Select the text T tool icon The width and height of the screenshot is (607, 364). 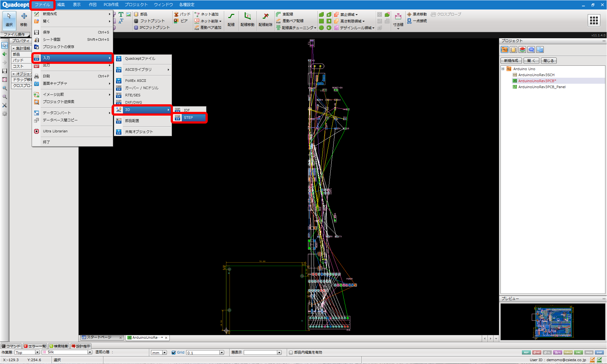click(x=121, y=15)
